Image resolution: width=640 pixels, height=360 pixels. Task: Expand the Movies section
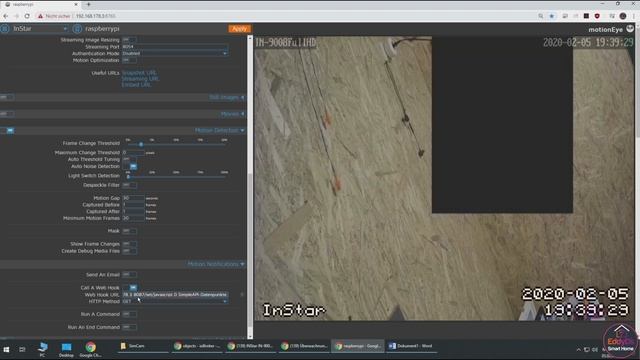coord(232,113)
